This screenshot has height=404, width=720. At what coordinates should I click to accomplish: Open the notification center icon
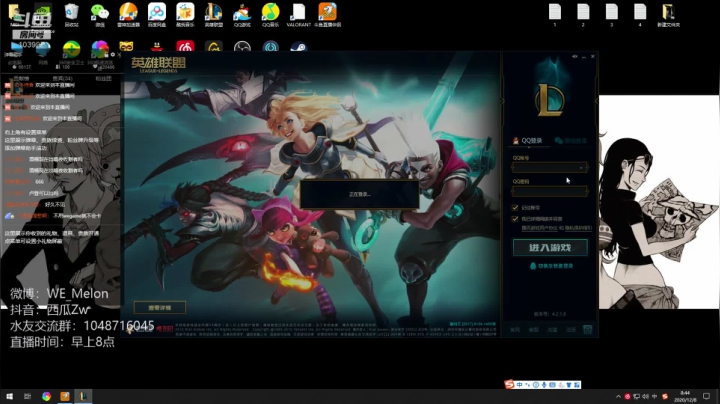(x=706, y=396)
